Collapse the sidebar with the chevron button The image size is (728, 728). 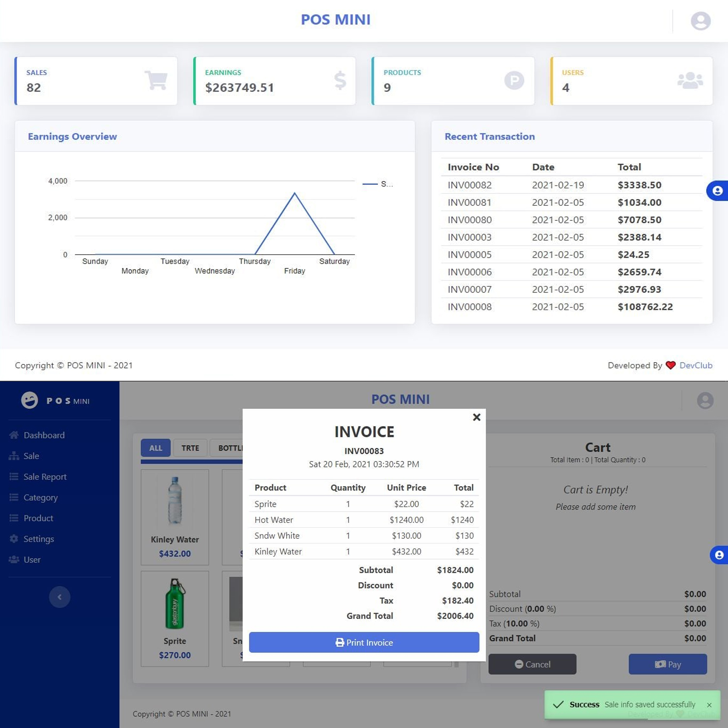tap(60, 597)
